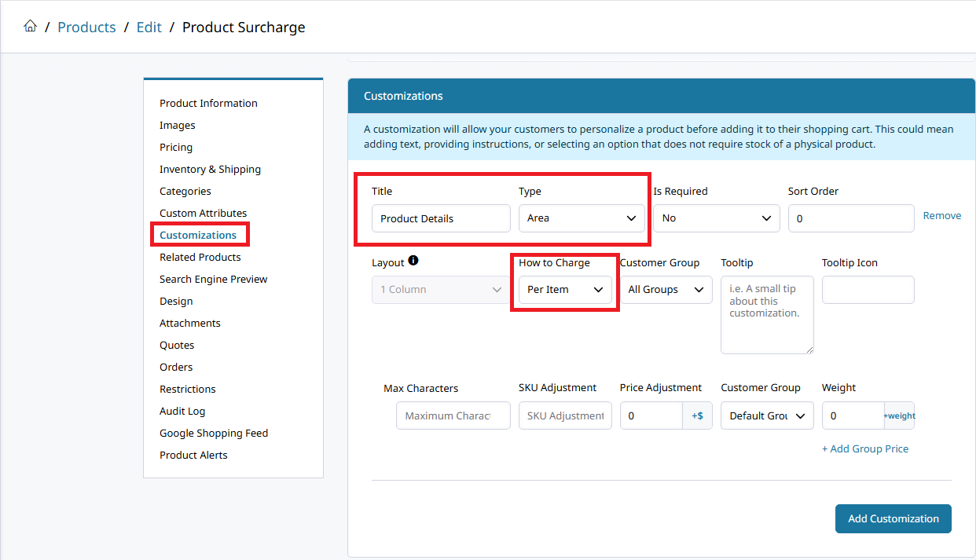The height and width of the screenshot is (560, 976).
Task: Click the Title input field
Action: (x=441, y=218)
